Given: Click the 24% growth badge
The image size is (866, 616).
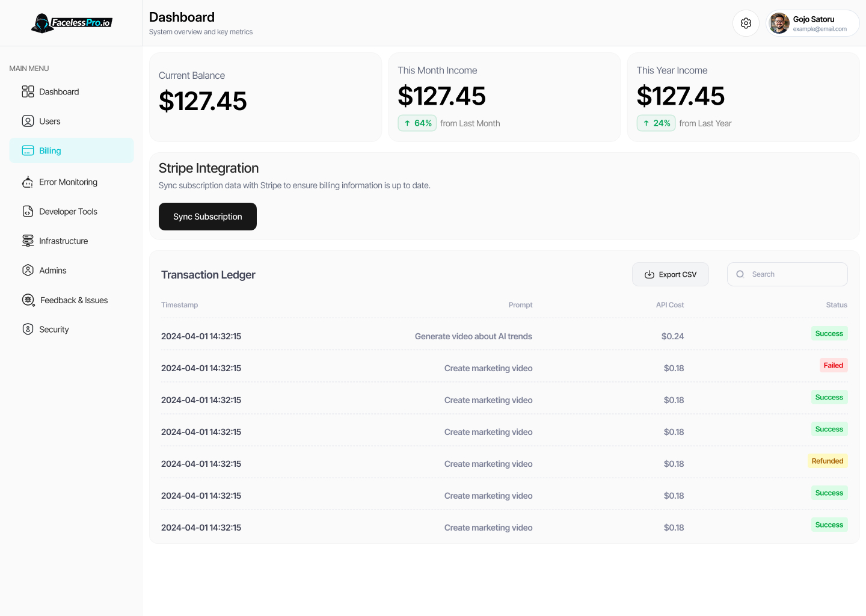Looking at the screenshot, I should tap(656, 123).
